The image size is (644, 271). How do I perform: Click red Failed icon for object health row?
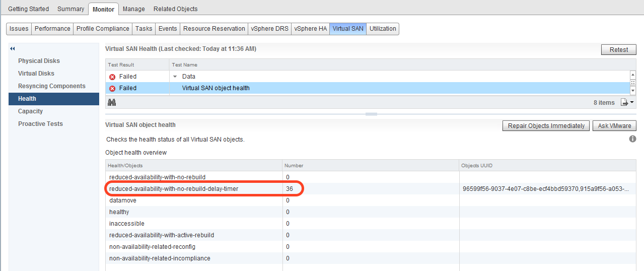112,88
